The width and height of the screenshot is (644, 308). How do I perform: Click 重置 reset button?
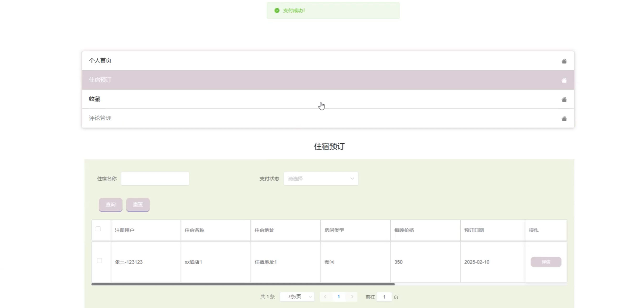pyautogui.click(x=138, y=205)
